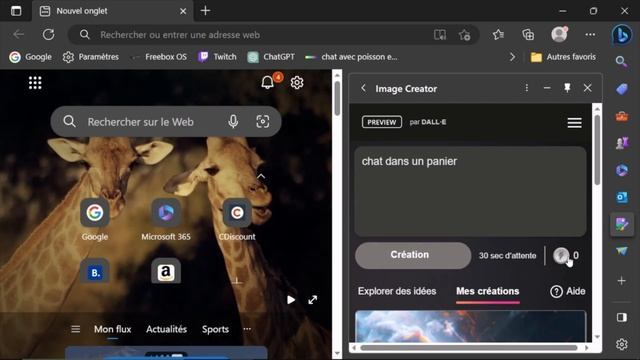Open the Paramètres bookmark
This screenshot has height=360, width=640.
tap(91, 57)
